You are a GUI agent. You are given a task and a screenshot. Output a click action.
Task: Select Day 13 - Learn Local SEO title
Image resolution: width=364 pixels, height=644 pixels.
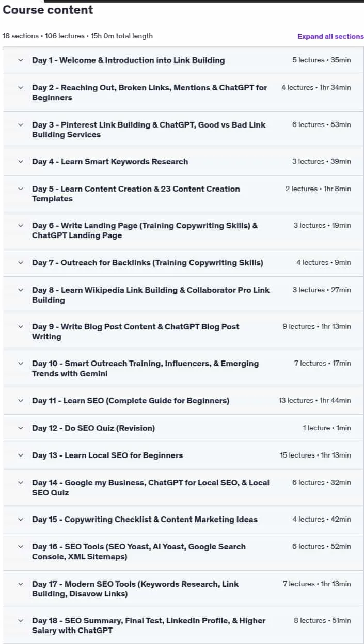(107, 455)
